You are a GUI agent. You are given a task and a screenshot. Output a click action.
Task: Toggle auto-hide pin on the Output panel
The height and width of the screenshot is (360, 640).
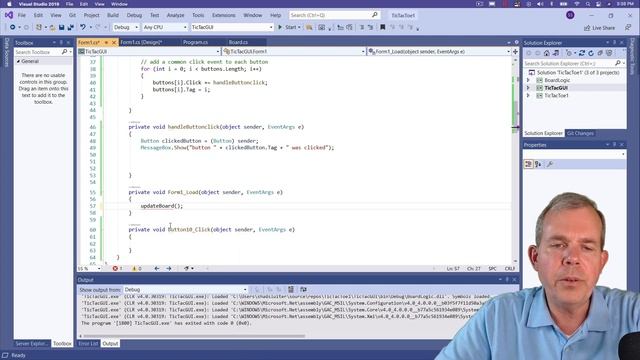click(x=507, y=280)
